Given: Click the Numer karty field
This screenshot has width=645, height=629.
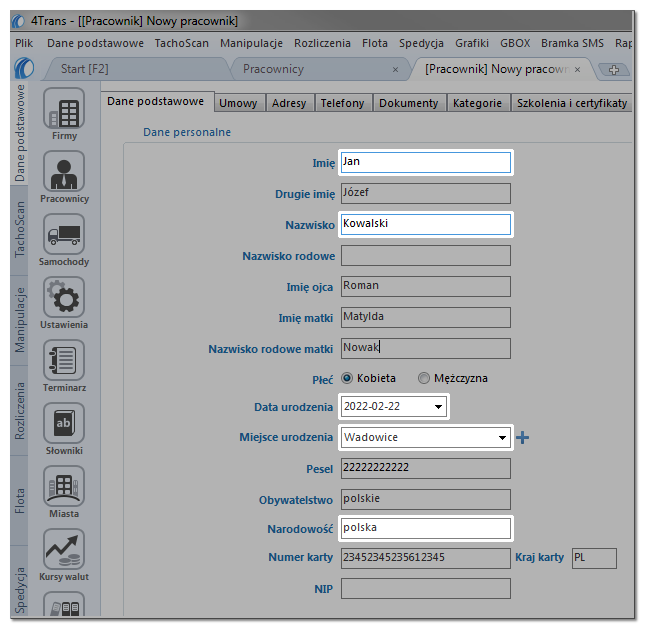Looking at the screenshot, I should point(426,558).
